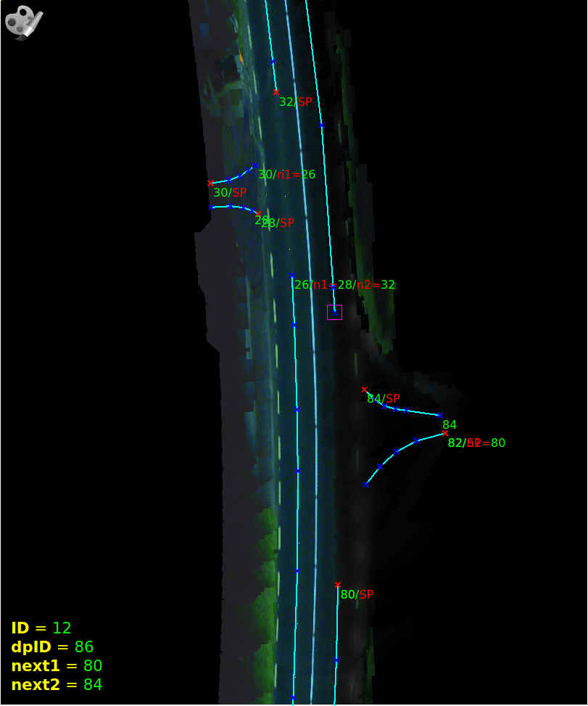Click red marker above 82 label
The width and height of the screenshot is (588, 706).
445,433
